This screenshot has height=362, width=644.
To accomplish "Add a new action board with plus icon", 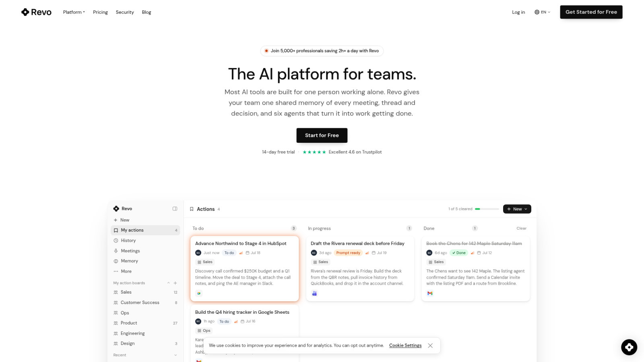I will (175, 283).
